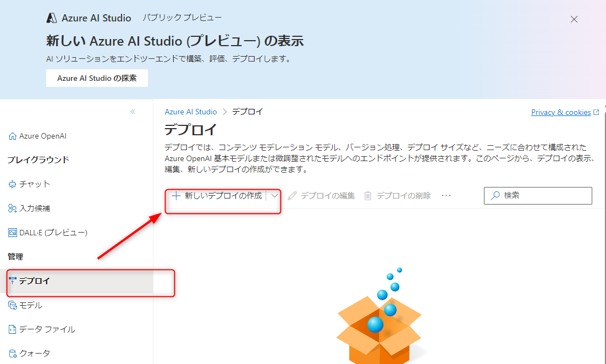Click the プレイグラウンド section heading
Viewport: 606px width, 364px height.
tap(38, 159)
